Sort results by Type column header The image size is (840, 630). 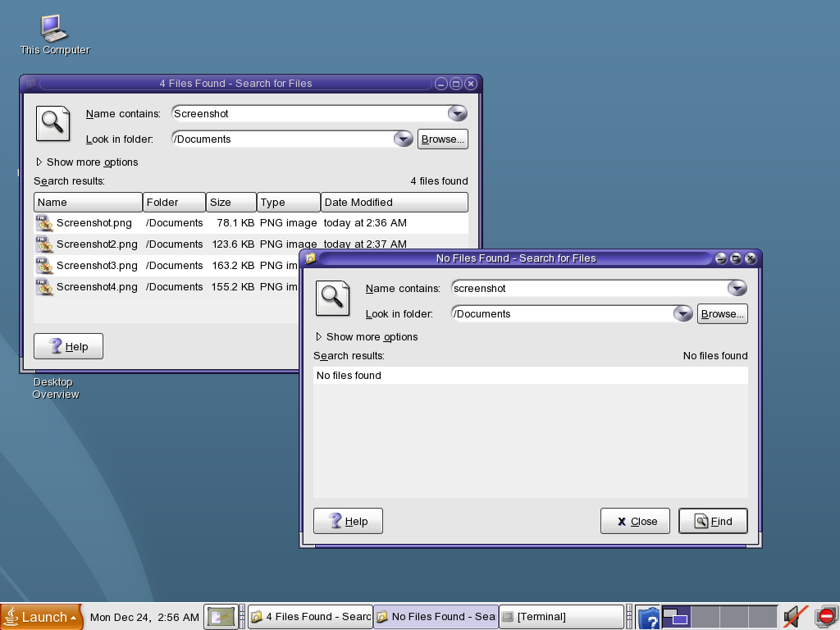[x=288, y=203]
